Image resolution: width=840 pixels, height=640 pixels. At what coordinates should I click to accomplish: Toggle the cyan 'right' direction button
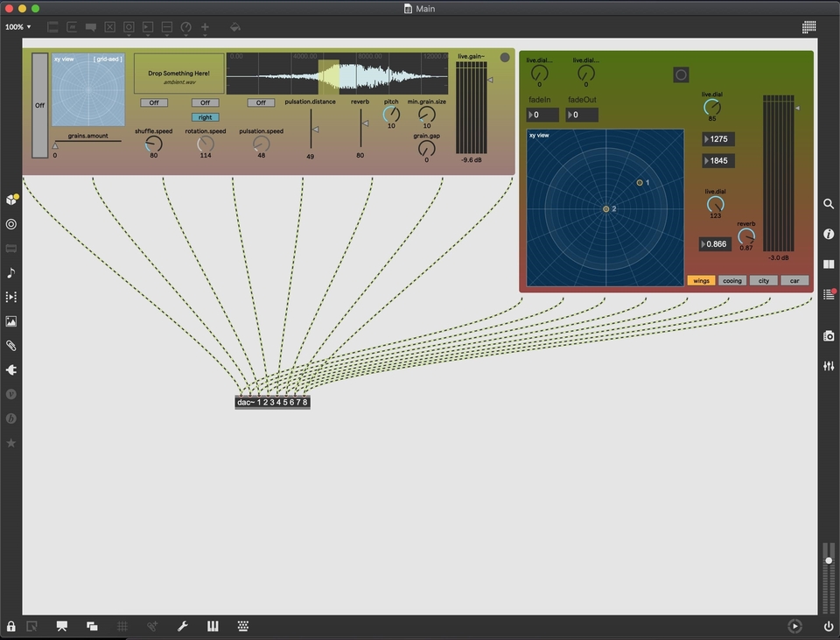click(205, 117)
